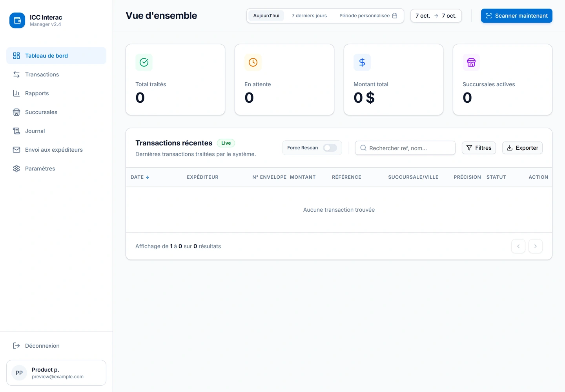This screenshot has width=565, height=392.
Task: Open the Filtres options
Action: (x=479, y=148)
